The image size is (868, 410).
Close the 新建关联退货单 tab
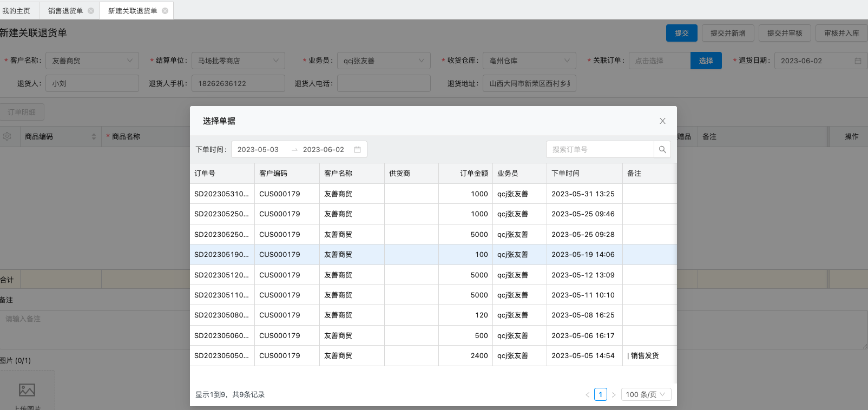pyautogui.click(x=165, y=11)
